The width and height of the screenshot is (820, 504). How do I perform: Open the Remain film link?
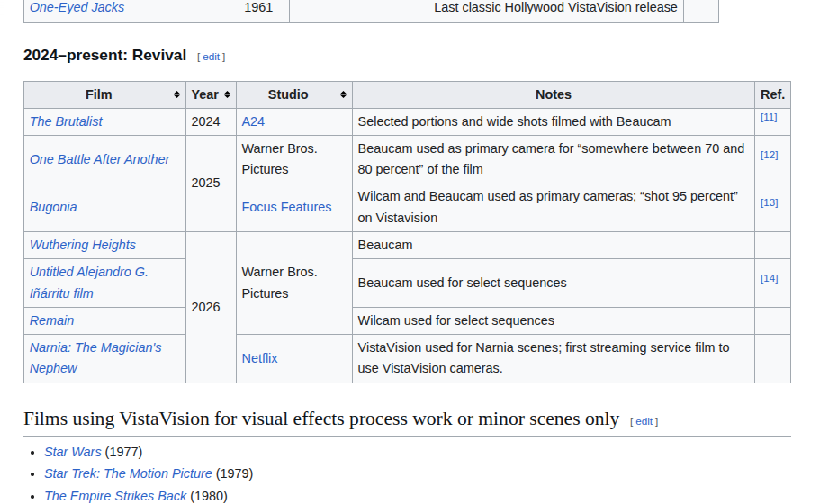(52, 320)
